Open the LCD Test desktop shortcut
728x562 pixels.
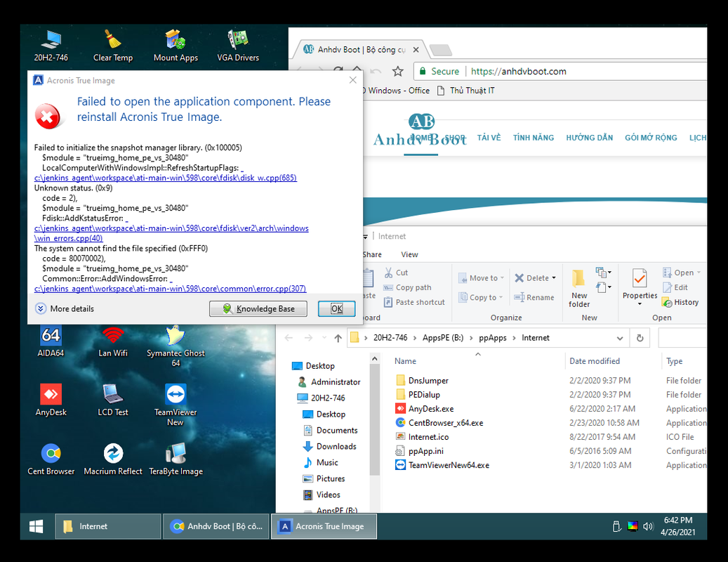tap(113, 400)
